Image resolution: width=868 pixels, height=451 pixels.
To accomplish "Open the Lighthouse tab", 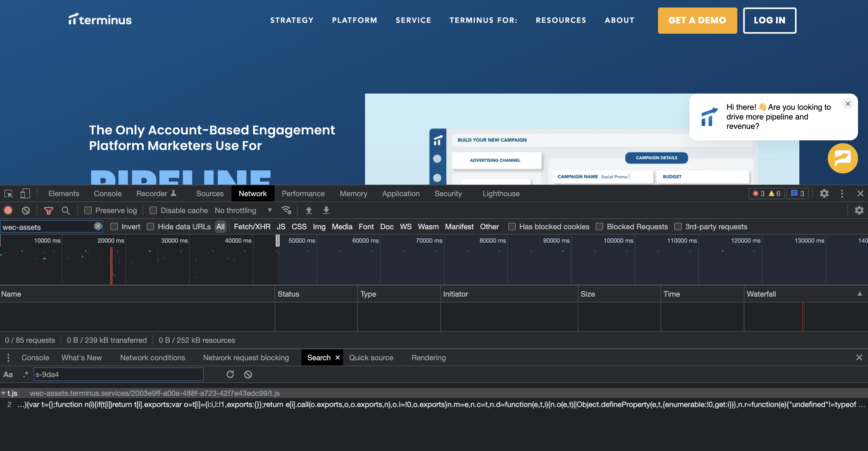I will [501, 194].
